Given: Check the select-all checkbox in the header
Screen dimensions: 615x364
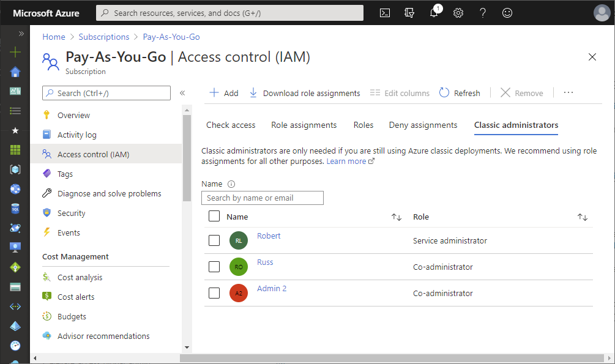Looking at the screenshot, I should (214, 216).
